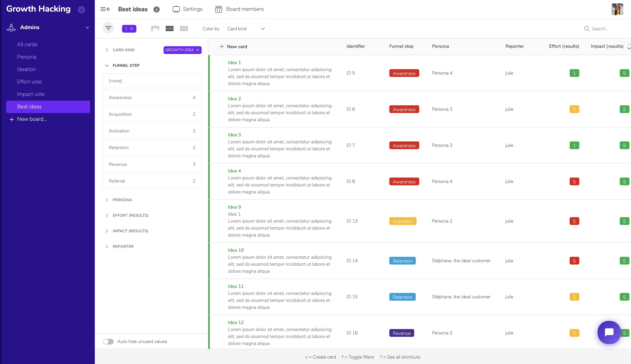Viewport: 631px width, 364px height.
Task: Open the Idea 10 card title
Action: [x=235, y=250]
